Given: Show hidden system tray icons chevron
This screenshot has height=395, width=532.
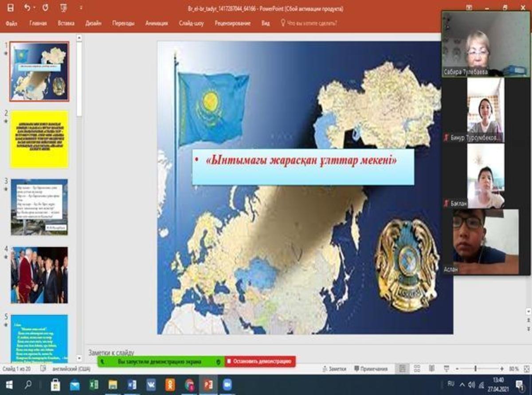Looking at the screenshot, I should click(462, 384).
